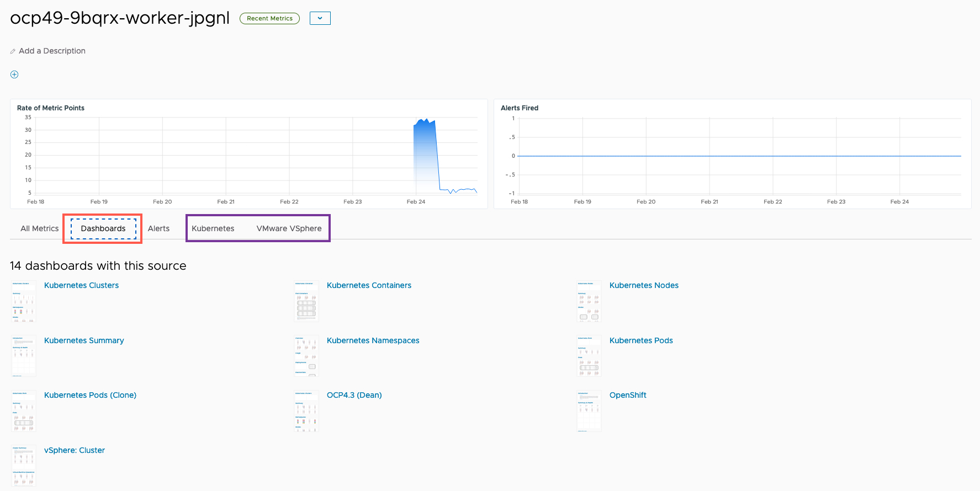Open the Kubernetes Pods dashboard link
The width and height of the screenshot is (980, 491).
tap(641, 340)
